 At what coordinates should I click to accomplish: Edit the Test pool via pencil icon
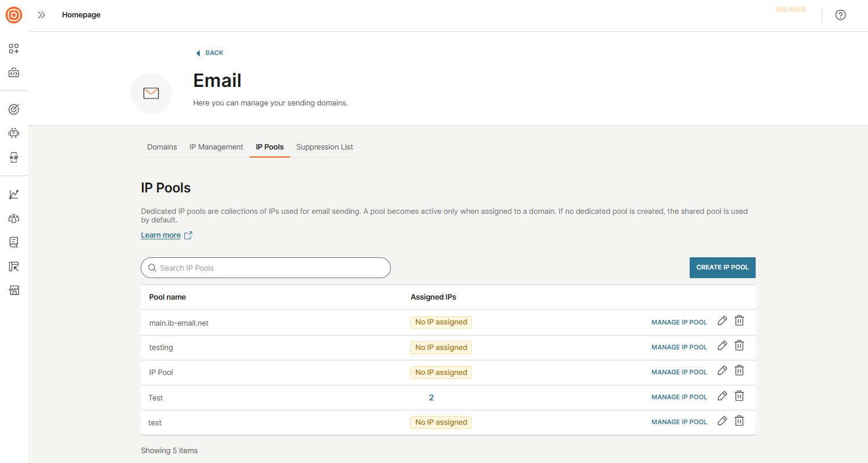(722, 395)
